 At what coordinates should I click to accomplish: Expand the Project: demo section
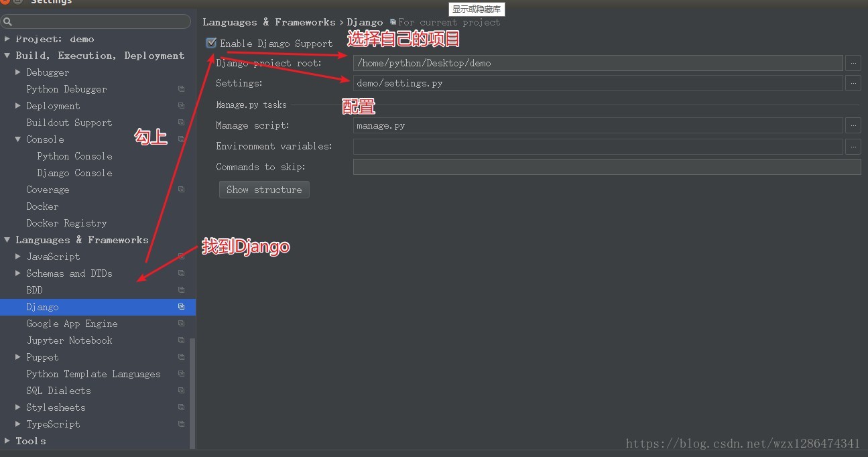[7, 39]
